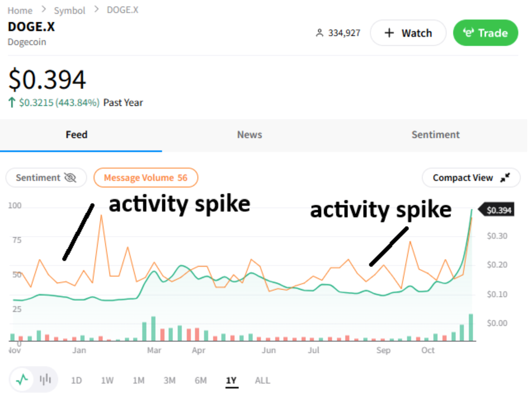Choose the 3M time range
Image resolution: width=532 pixels, height=397 pixels.
pos(170,380)
